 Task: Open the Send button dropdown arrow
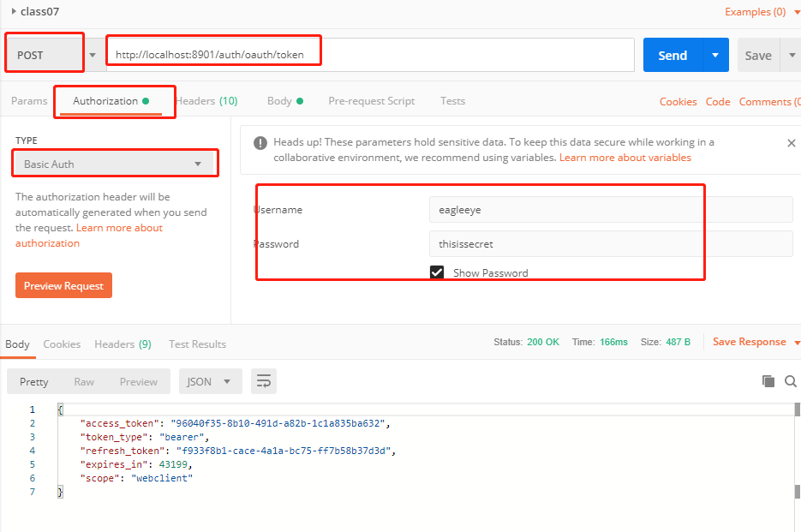pyautogui.click(x=715, y=55)
